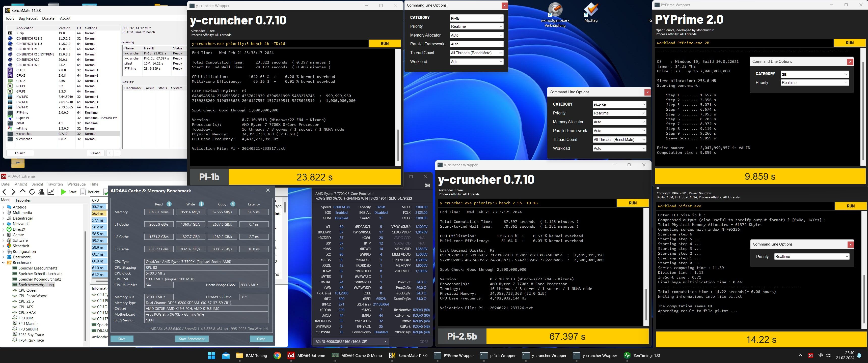Open Mail app from taskbar
This screenshot has width=868, height=363.
(x=226, y=355)
